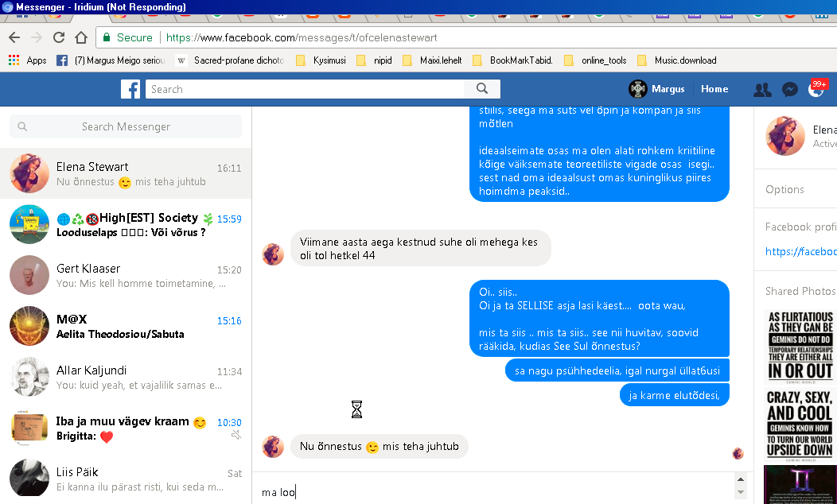Open the Sacred-profane dichotomy bookmark
837x504 pixels.
[231, 60]
